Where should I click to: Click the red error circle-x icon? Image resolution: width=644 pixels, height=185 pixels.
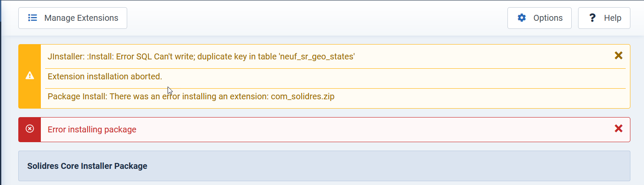pyautogui.click(x=30, y=129)
